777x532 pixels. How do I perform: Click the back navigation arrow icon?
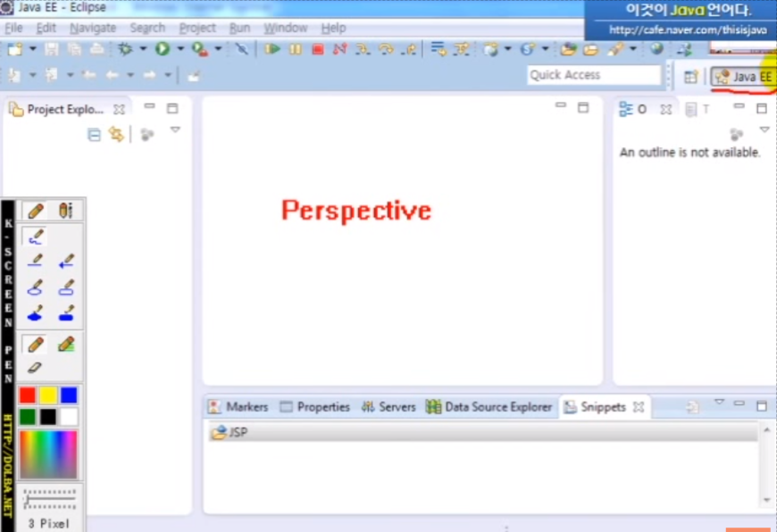click(112, 75)
